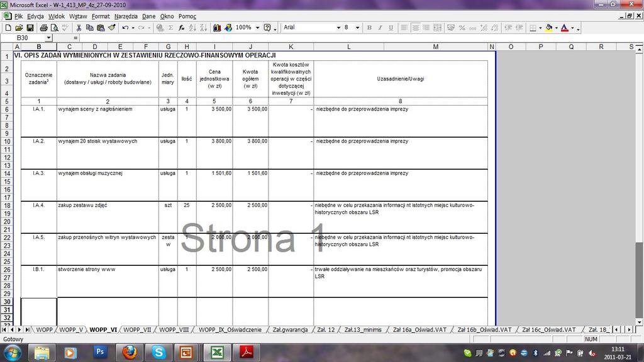This screenshot has width=644, height=362.
Task: Click the AutoSum sigma icon
Action: point(171,28)
